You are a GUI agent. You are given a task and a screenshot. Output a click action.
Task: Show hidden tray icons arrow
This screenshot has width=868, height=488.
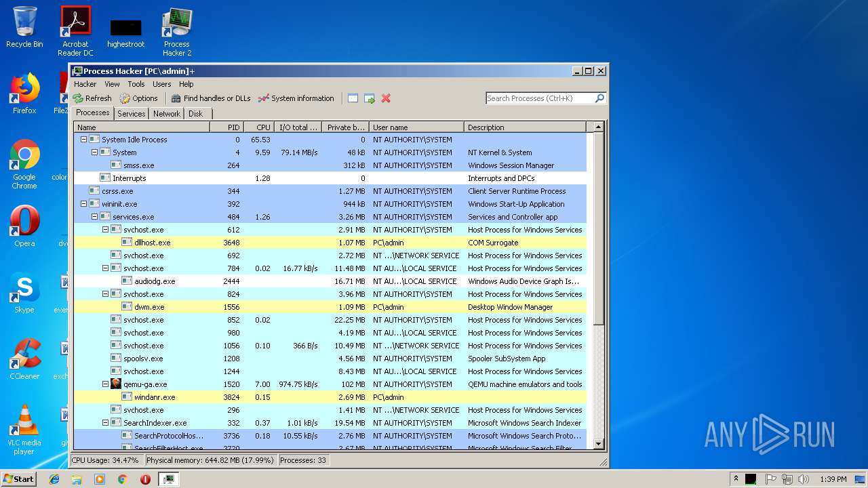tap(736, 479)
